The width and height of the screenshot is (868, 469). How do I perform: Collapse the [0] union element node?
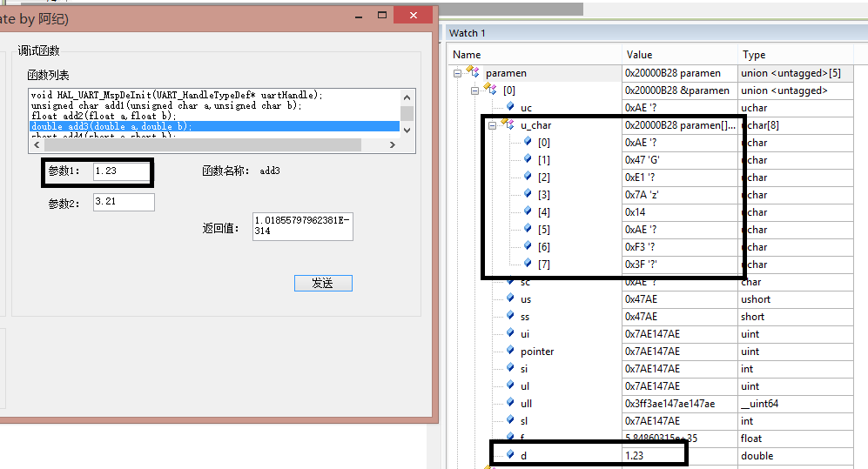474,90
